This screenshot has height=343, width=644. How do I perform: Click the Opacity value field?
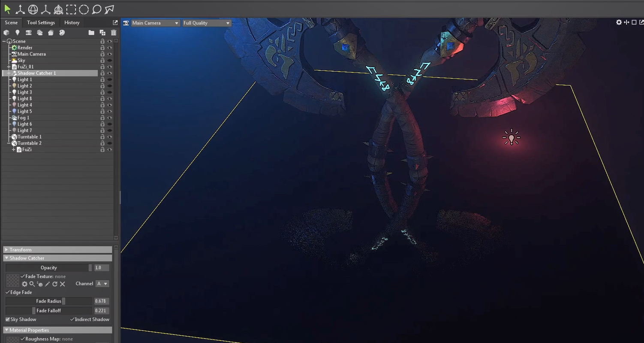[101, 267]
